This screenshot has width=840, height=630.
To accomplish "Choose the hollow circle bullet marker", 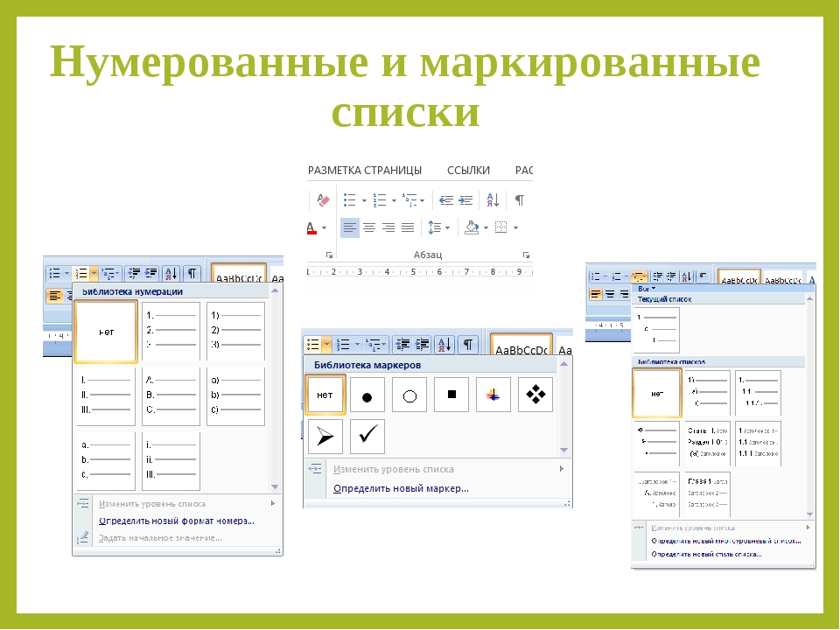I will tap(409, 395).
